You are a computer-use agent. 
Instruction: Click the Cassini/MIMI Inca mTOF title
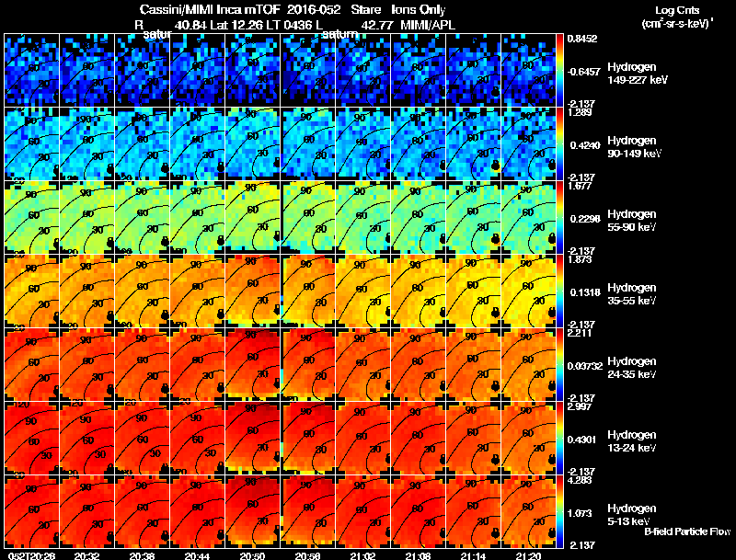click(x=211, y=10)
